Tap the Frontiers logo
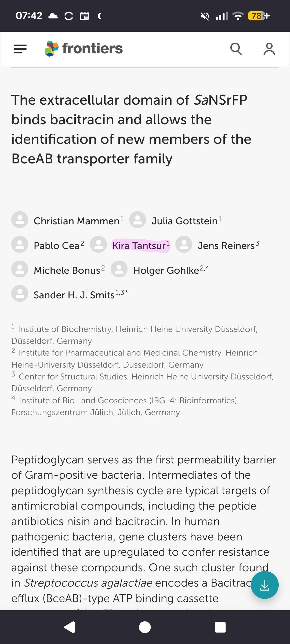 click(84, 49)
